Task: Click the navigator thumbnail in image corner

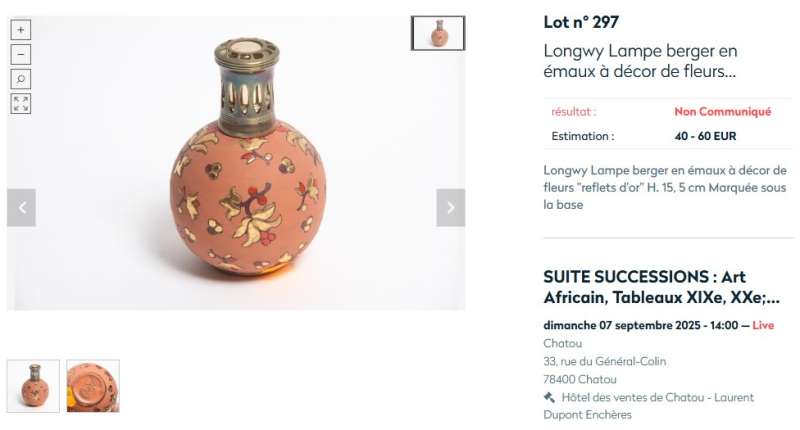Action: pos(438,33)
